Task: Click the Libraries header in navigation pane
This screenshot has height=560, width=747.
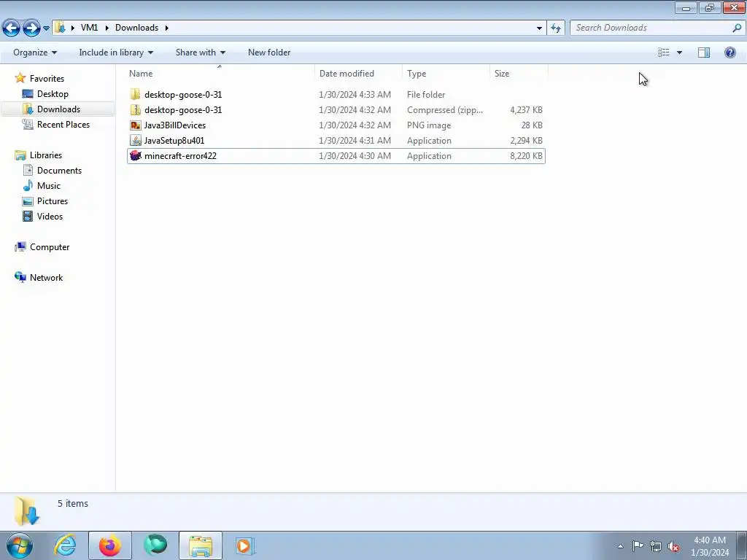Action: (x=46, y=155)
